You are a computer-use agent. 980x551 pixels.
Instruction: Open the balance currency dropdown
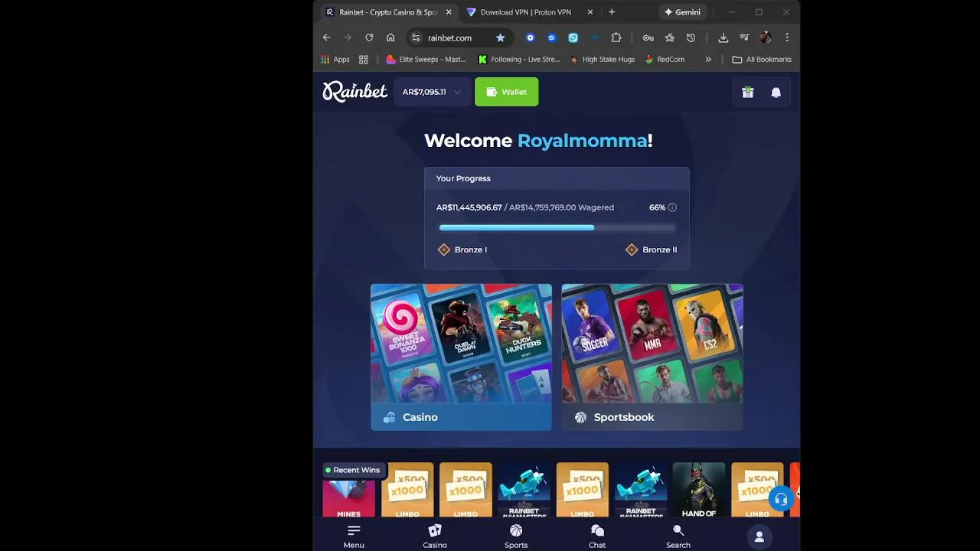coord(432,92)
